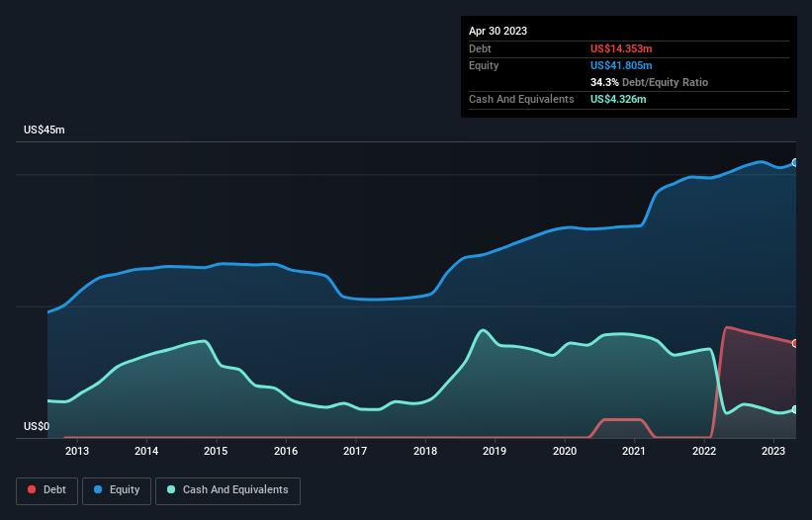Click the Debt value US$14.353m
This screenshot has height=520, width=812.
621,48
